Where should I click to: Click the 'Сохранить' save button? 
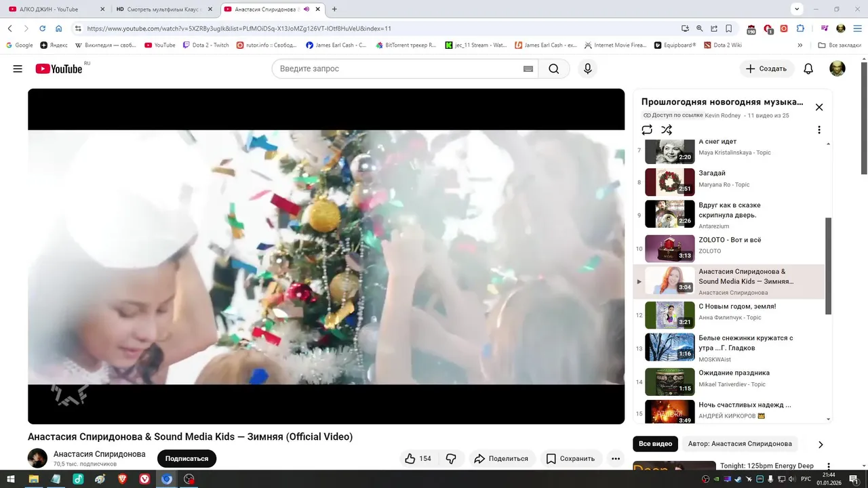(570, 459)
